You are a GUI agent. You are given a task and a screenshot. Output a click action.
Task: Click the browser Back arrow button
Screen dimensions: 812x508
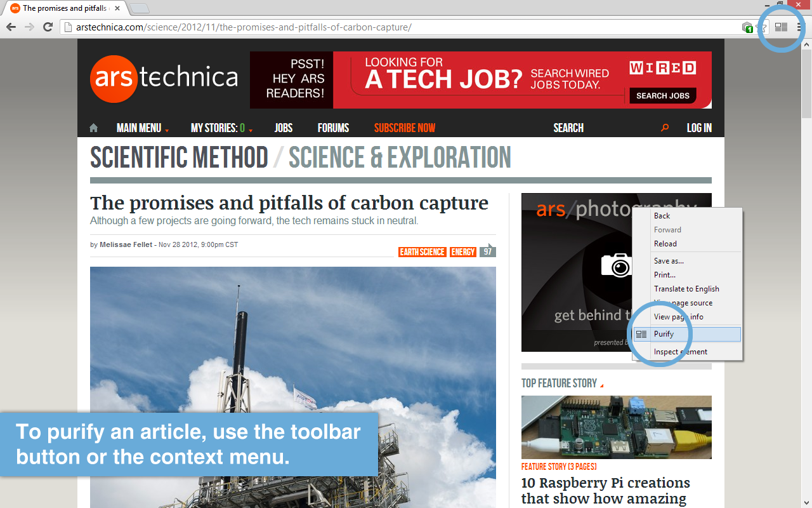pyautogui.click(x=11, y=27)
